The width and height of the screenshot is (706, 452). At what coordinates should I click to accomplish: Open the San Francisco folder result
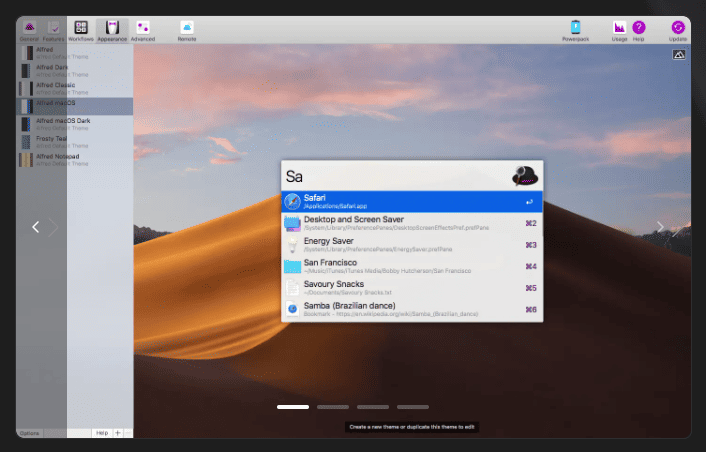[412, 267]
